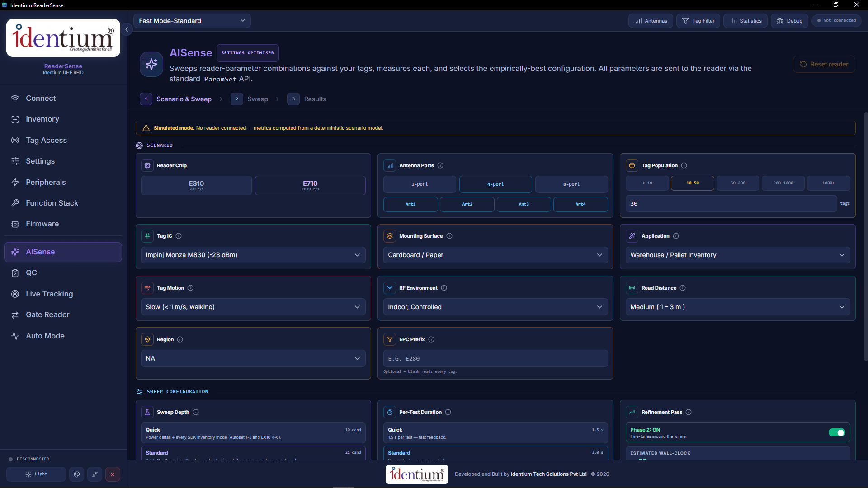Open the Mounting Surface dropdown
The height and width of the screenshot is (488, 868).
coord(495,255)
